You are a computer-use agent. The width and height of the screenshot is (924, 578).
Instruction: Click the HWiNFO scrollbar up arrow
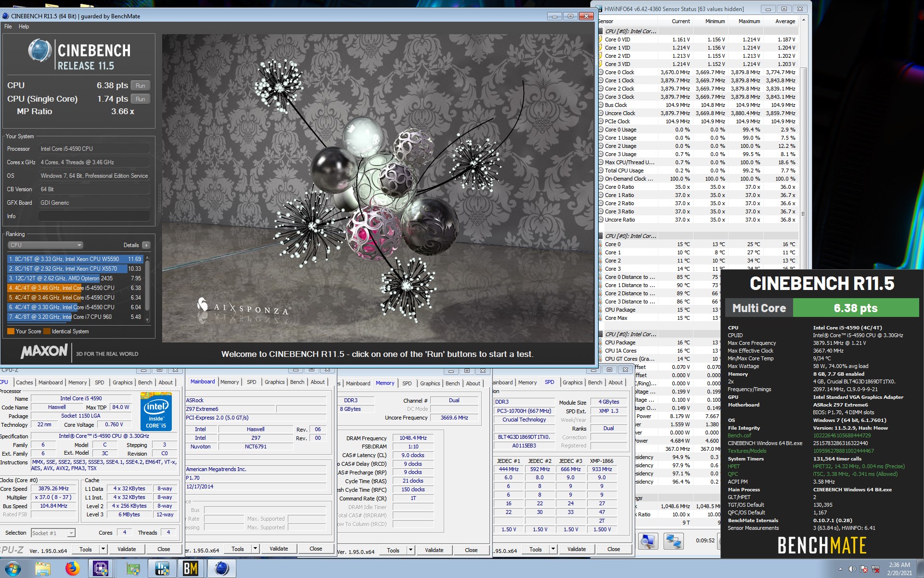803,20
